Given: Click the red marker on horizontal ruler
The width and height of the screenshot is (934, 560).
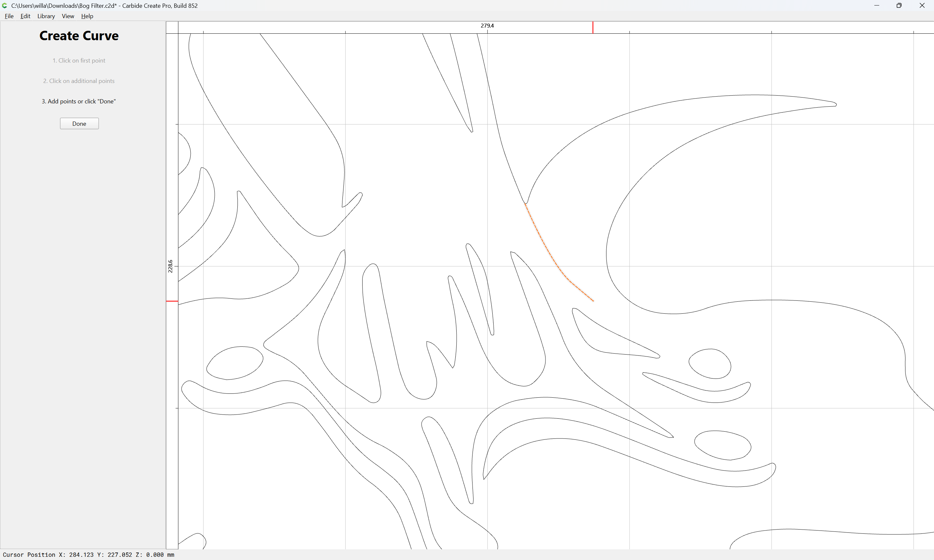Looking at the screenshot, I should point(593,28).
